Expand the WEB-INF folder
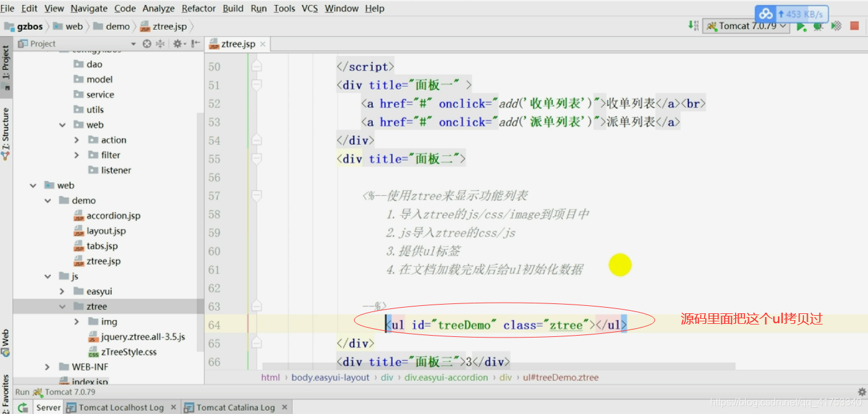The height and width of the screenshot is (414, 868). coord(48,367)
